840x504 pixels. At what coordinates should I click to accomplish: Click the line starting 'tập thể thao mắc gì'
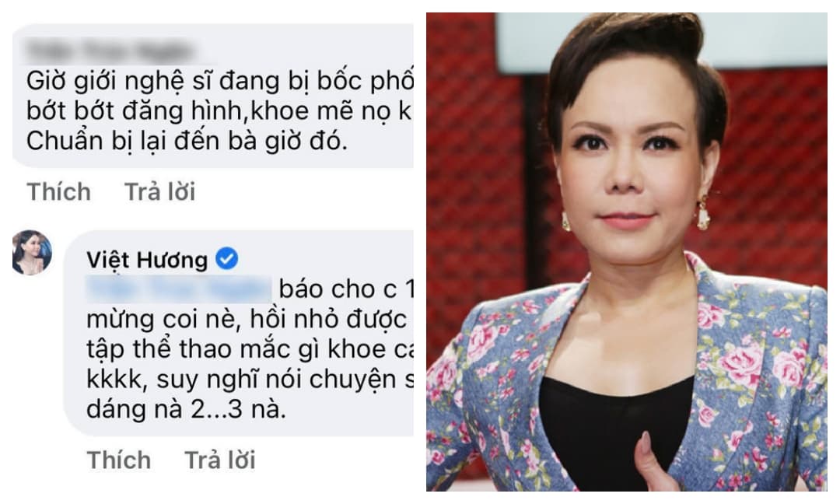[x=250, y=350]
